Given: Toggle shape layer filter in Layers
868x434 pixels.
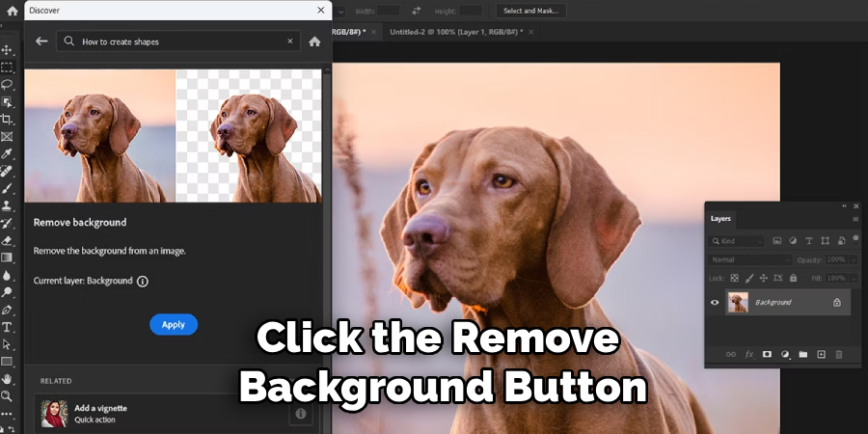Looking at the screenshot, I should 826,241.
